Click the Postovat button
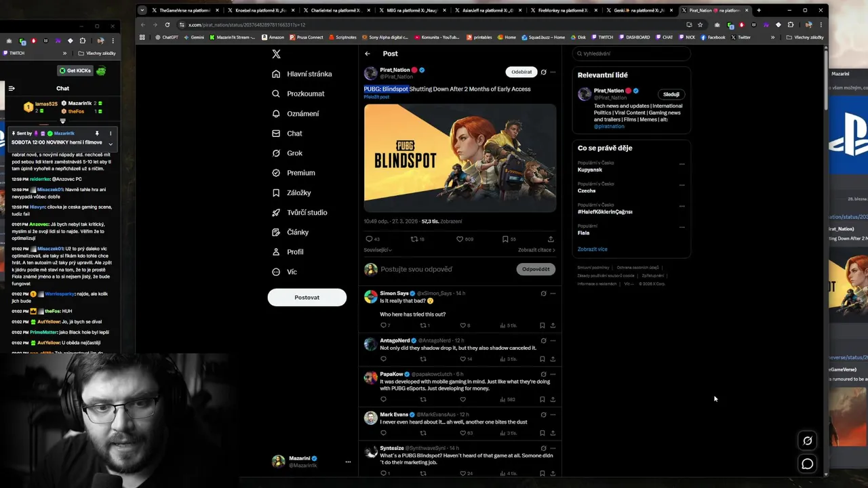 [307, 298]
